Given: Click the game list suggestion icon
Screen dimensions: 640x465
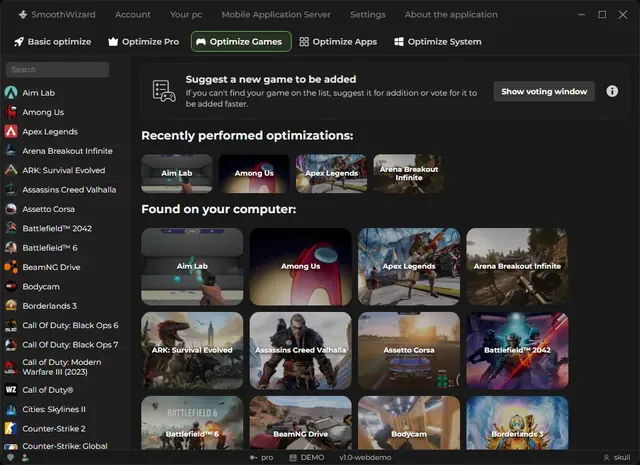Looking at the screenshot, I should 164,91.
